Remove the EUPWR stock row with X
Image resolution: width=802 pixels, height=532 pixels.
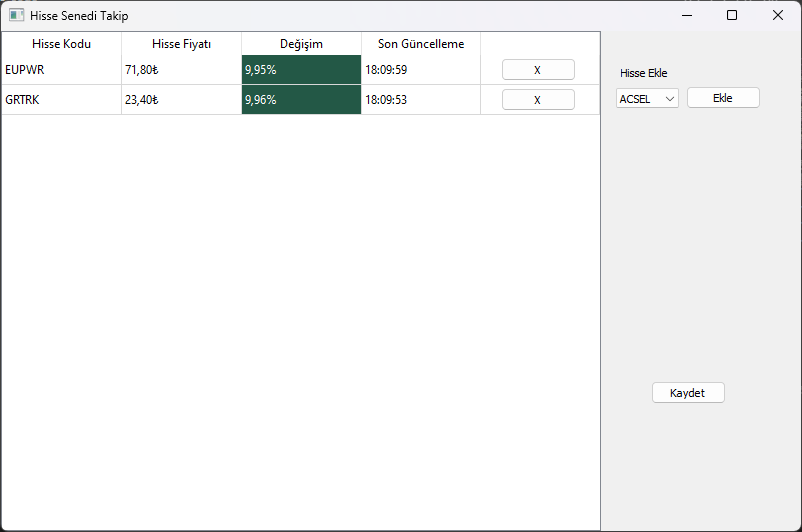pyautogui.click(x=538, y=70)
